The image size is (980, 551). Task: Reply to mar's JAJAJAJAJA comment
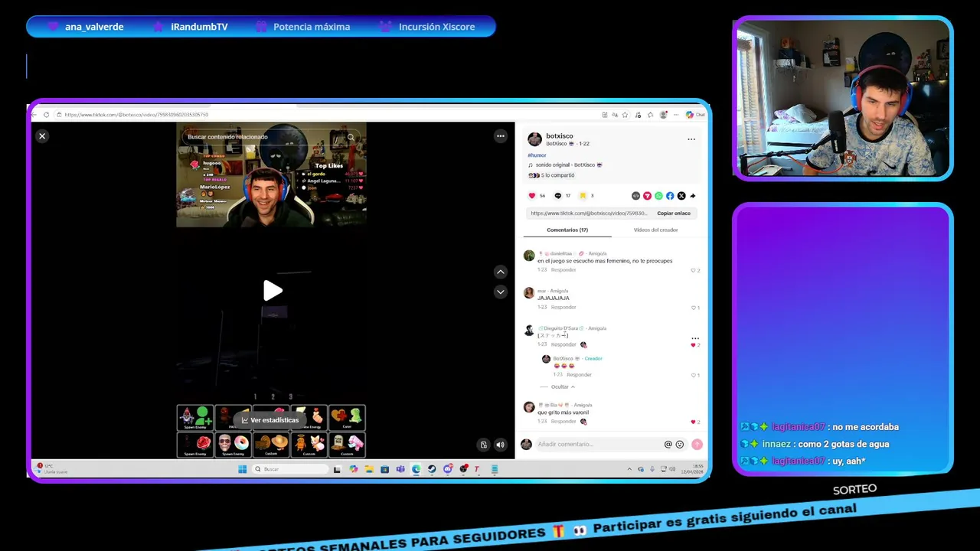click(563, 308)
